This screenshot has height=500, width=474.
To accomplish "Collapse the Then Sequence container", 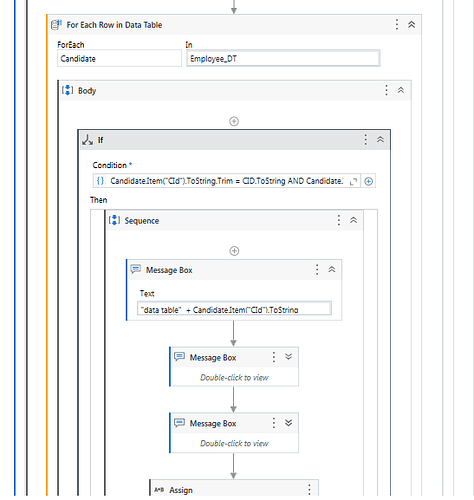I will [x=354, y=220].
